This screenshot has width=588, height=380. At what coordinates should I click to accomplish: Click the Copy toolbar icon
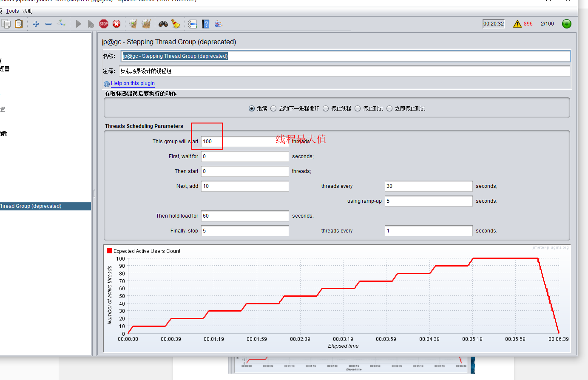click(6, 24)
